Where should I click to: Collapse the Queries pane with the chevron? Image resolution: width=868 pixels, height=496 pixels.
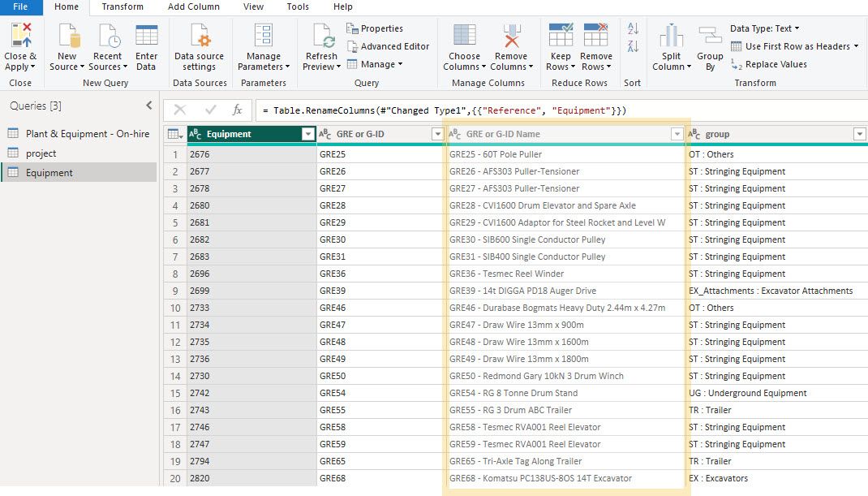[x=149, y=106]
